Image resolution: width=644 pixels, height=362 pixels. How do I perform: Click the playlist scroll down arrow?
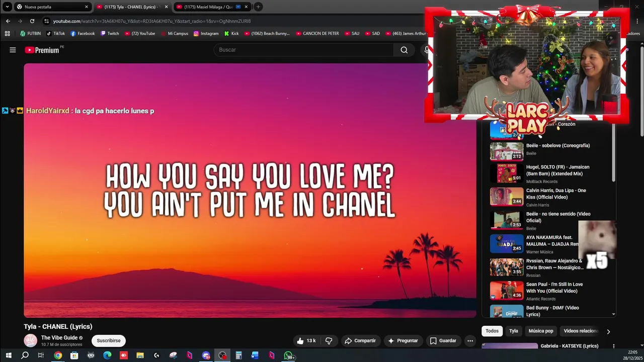click(x=613, y=314)
